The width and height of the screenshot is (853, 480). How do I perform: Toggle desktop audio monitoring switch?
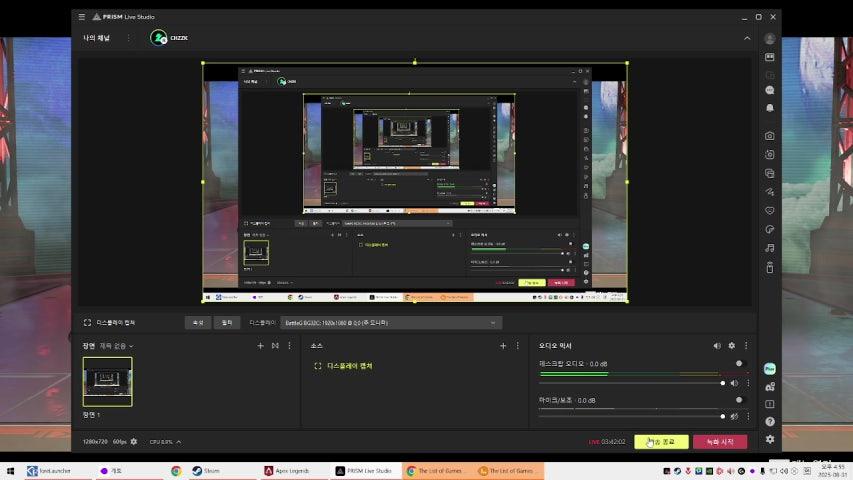pyautogui.click(x=738, y=364)
